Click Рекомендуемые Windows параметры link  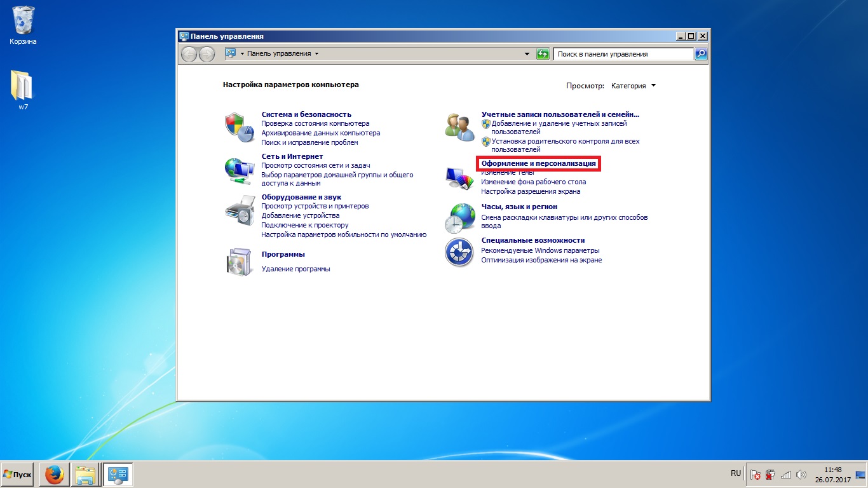(x=540, y=251)
